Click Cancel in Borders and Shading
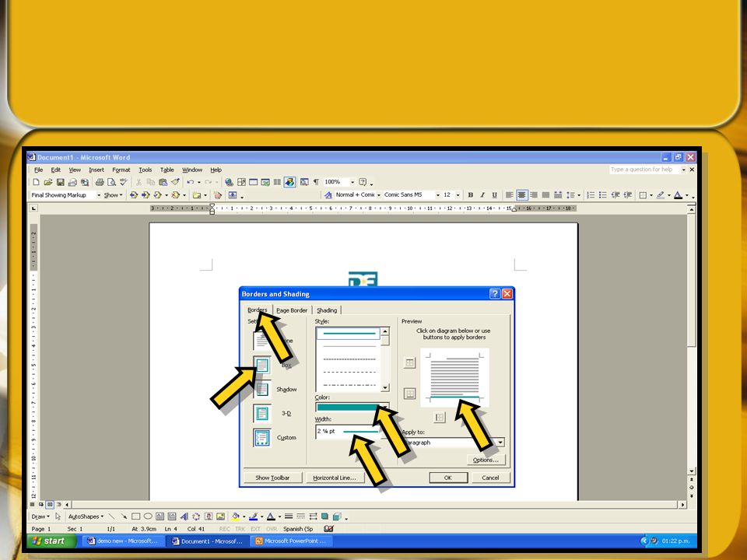The width and height of the screenshot is (747, 560). click(490, 478)
